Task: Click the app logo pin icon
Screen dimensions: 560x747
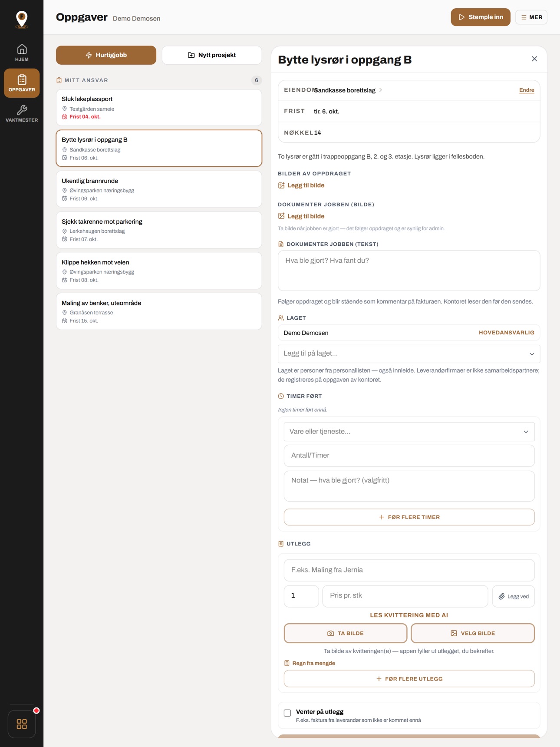Action: coord(22,19)
